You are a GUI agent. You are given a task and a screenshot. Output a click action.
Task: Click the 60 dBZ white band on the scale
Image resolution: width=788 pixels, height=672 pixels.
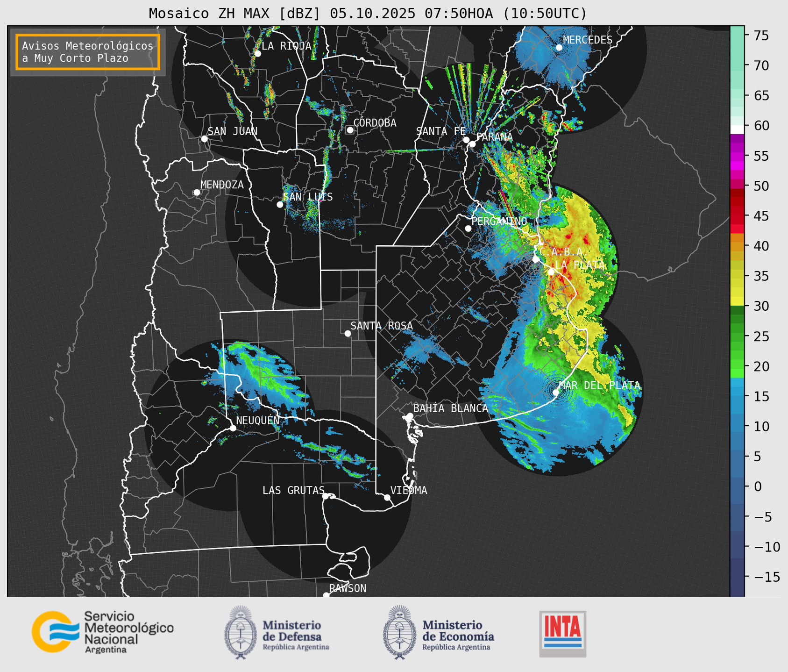coord(737,129)
